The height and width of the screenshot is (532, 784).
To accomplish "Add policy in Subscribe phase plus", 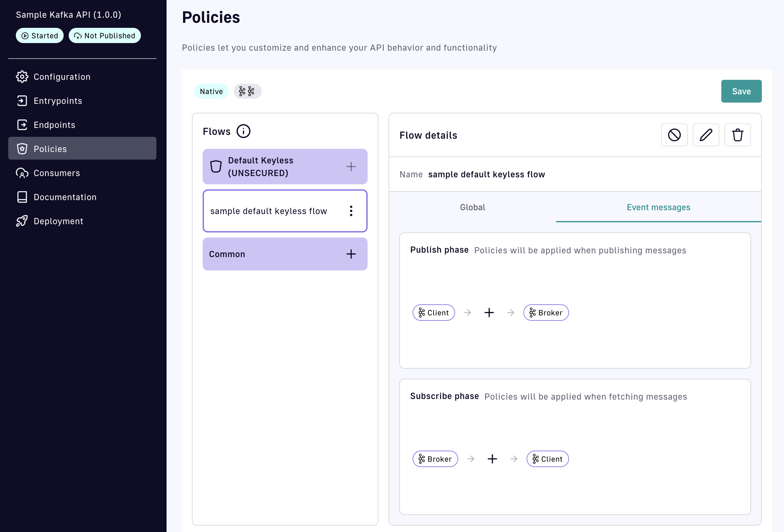I will pyautogui.click(x=492, y=459).
